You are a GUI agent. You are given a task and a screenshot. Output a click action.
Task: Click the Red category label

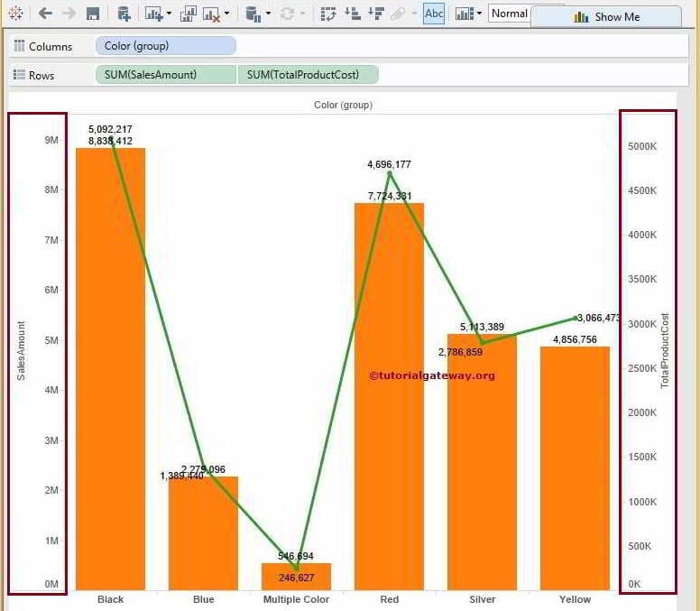point(390,599)
